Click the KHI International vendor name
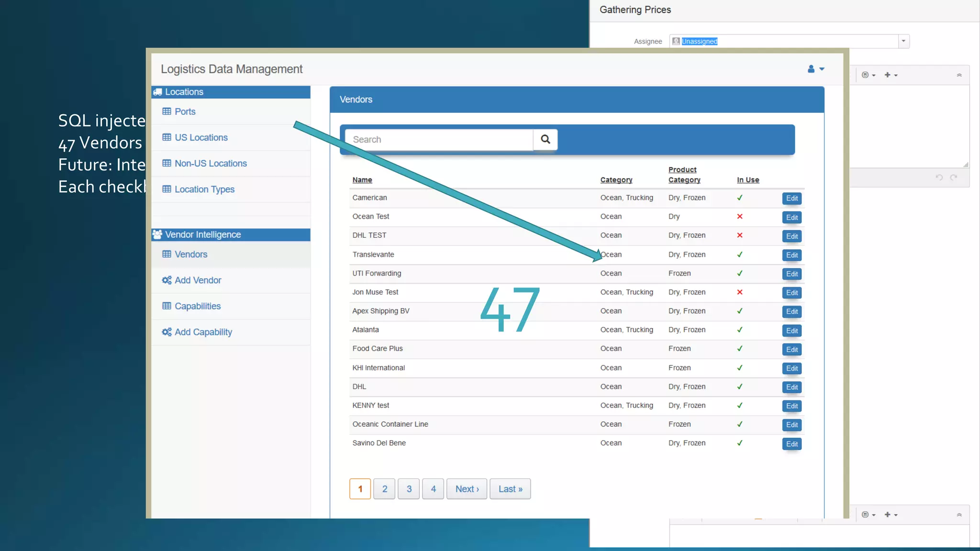The image size is (980, 551). pyautogui.click(x=379, y=368)
